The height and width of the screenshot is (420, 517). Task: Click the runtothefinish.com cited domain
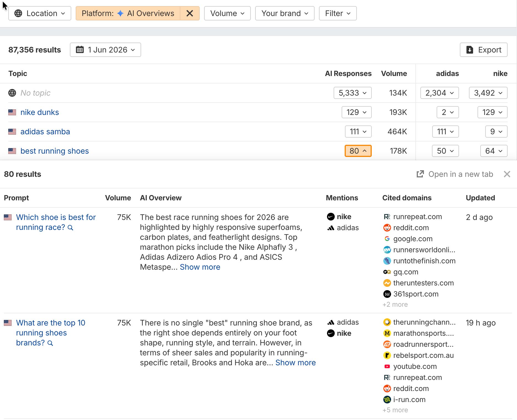(x=424, y=261)
